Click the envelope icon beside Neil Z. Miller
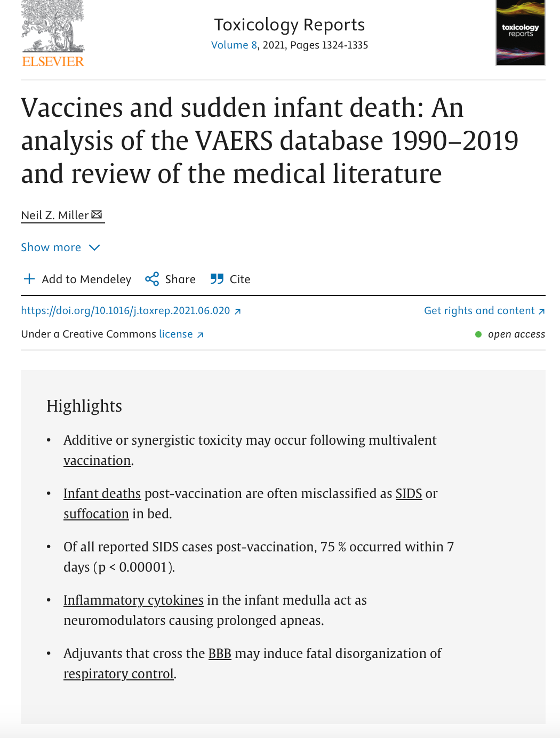 [x=97, y=214]
